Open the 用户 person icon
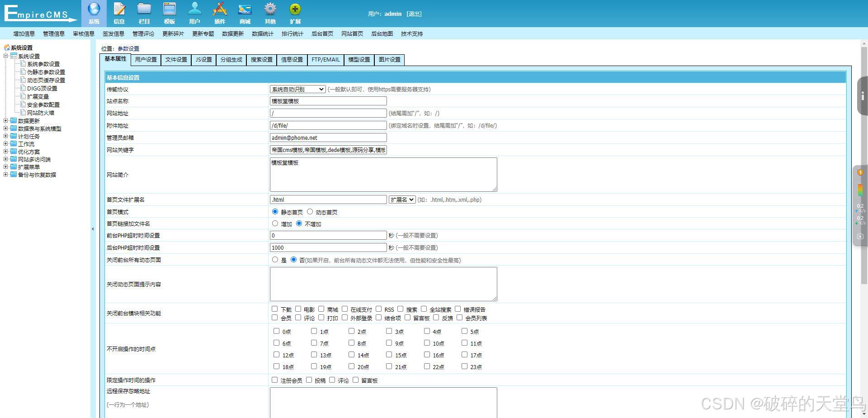Screen dimensions: 868x418 (195, 13)
